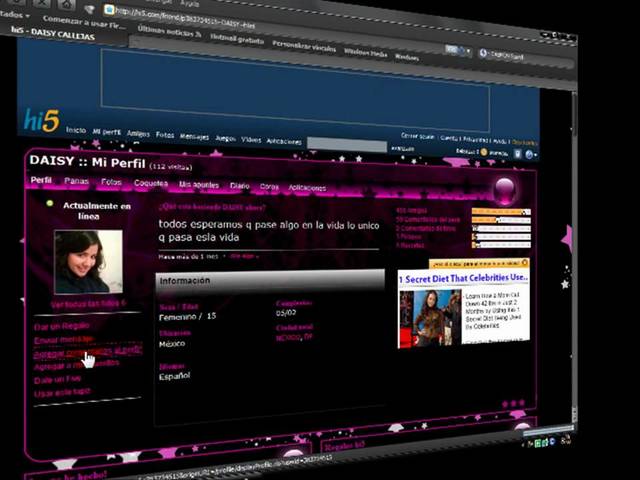
Task: Click the Ayuda link in the top right
Action: (500, 141)
